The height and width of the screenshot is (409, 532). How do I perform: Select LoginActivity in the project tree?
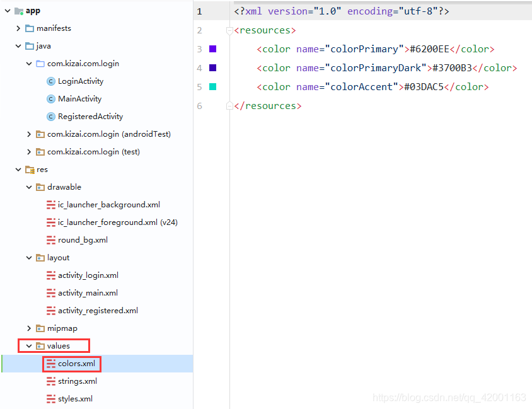[81, 81]
